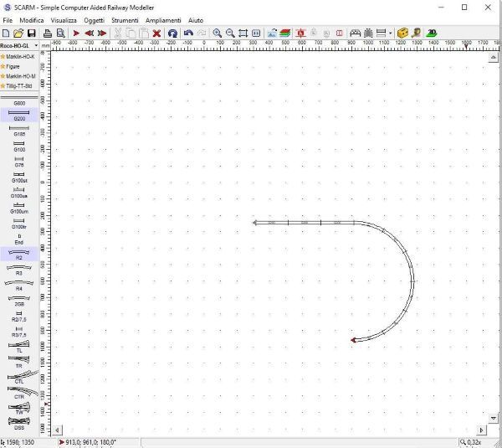This screenshot has height=448, width=502.
Task: Click the red arrow with line icon
Action: tap(102, 33)
